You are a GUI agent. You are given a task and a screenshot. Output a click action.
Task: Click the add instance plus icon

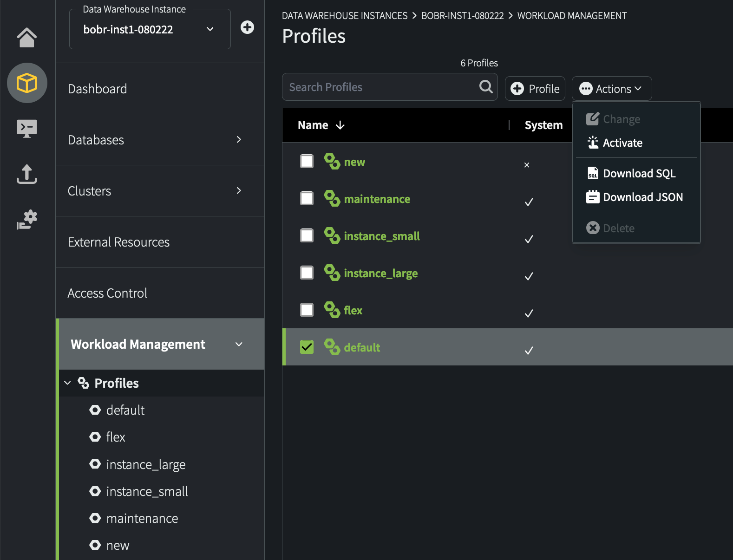(247, 27)
